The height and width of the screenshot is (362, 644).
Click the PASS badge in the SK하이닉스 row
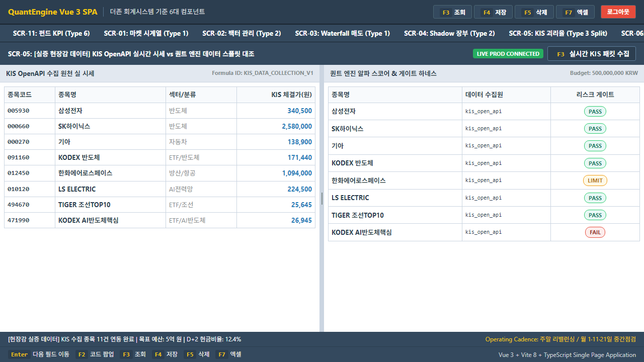coord(595,129)
